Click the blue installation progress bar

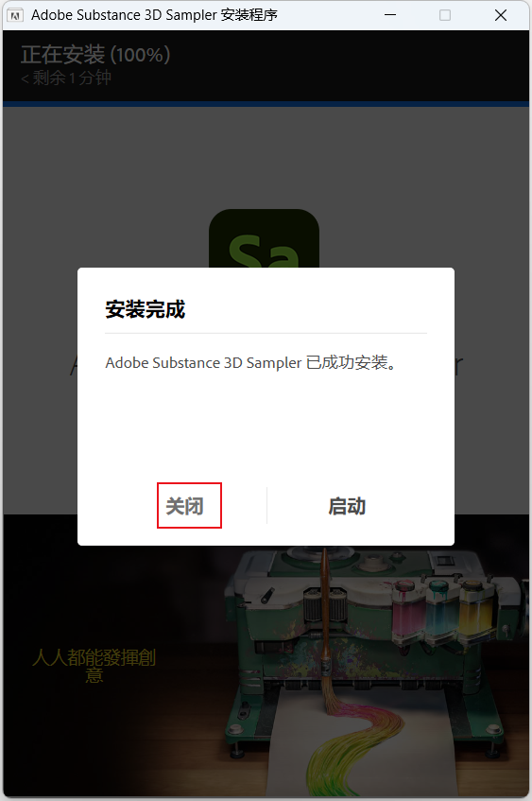(x=266, y=104)
